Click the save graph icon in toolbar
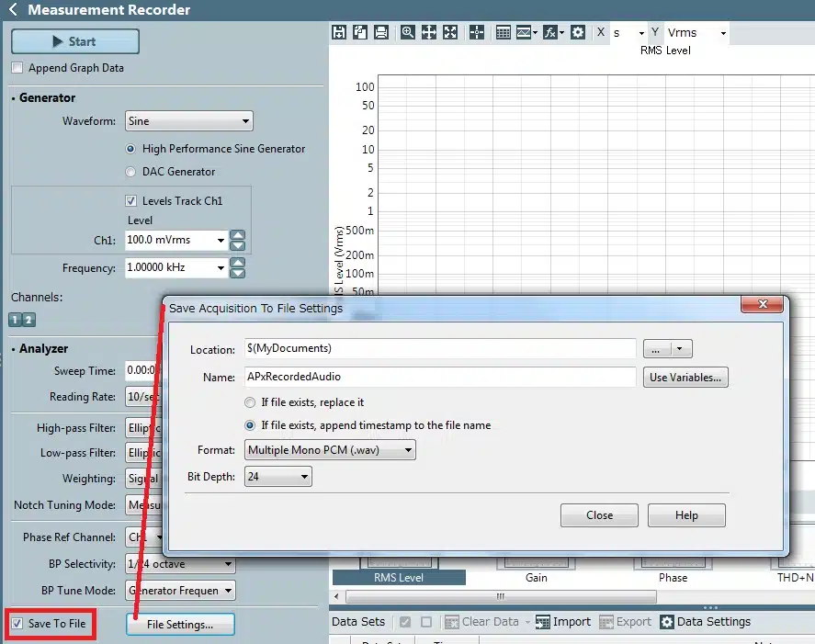This screenshot has width=815, height=644. point(339,32)
